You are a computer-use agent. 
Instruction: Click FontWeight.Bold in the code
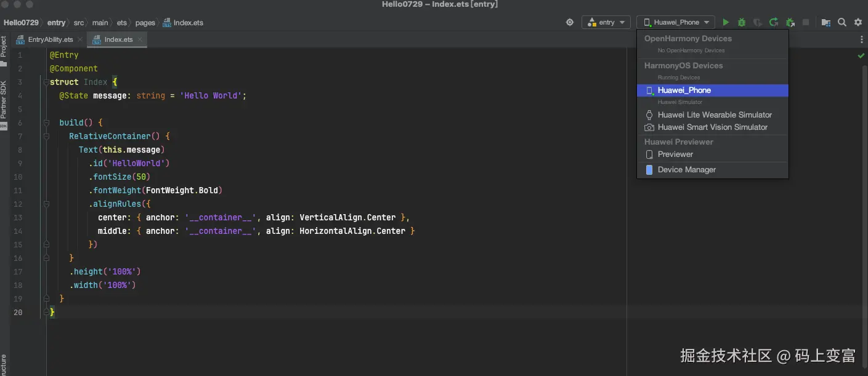182,191
